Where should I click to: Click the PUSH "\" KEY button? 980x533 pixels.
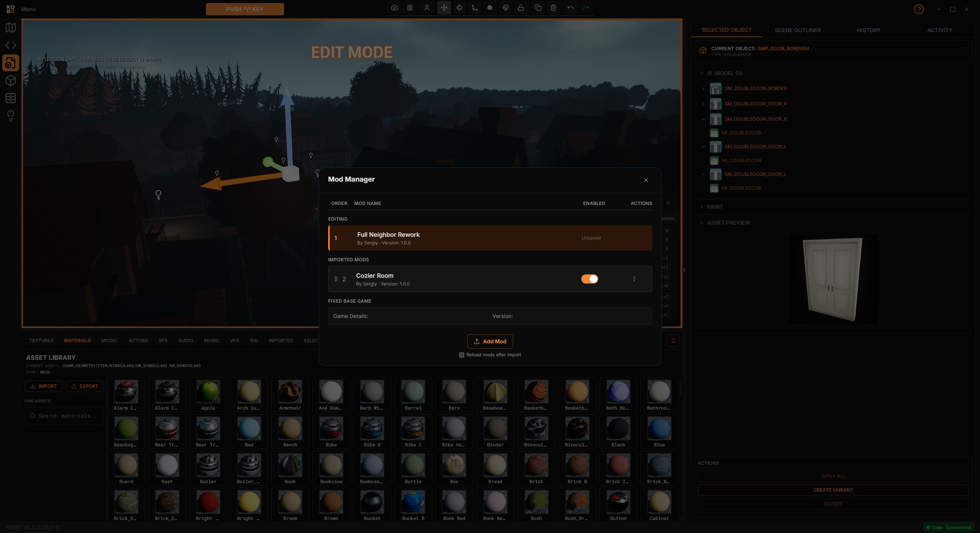click(245, 9)
